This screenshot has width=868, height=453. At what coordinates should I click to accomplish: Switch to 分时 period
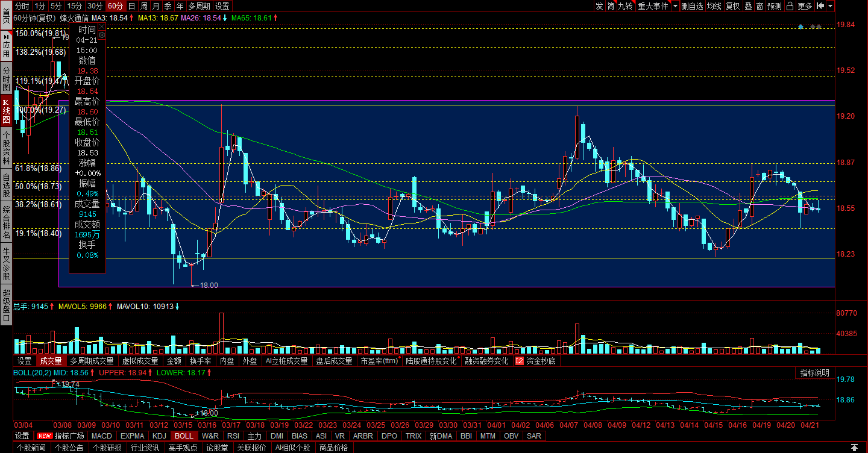point(22,6)
